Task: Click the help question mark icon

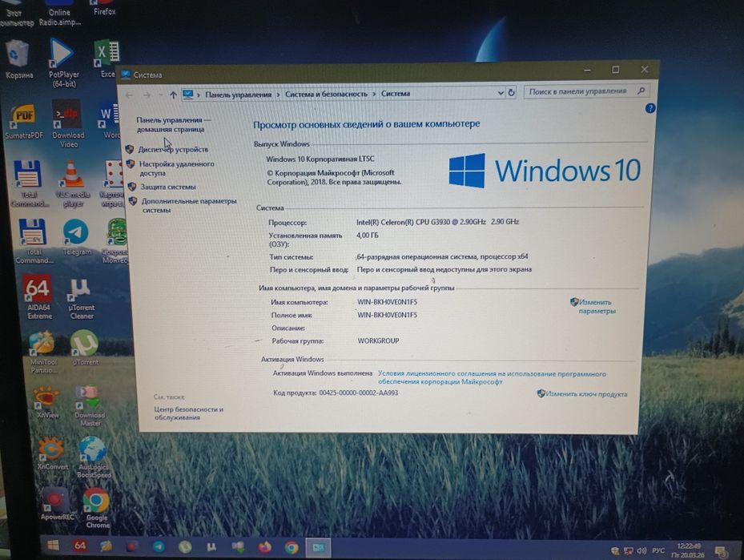Action: point(650,108)
